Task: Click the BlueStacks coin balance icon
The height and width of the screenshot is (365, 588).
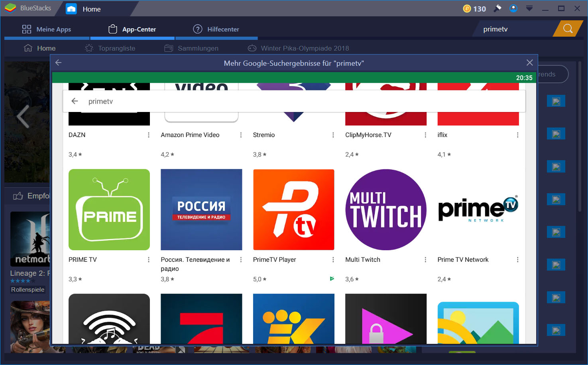Action: tap(467, 8)
